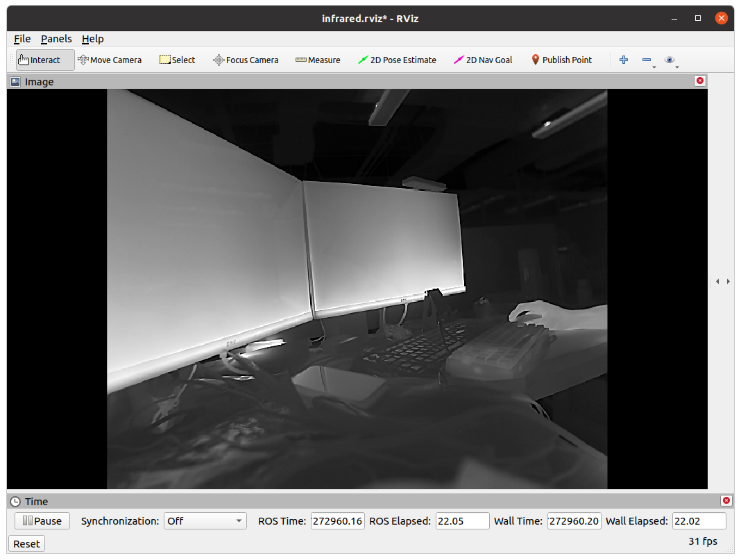Viewport: 741px width, 560px height.
Task: Select the 2D Pose Estimate tool
Action: 397,60
